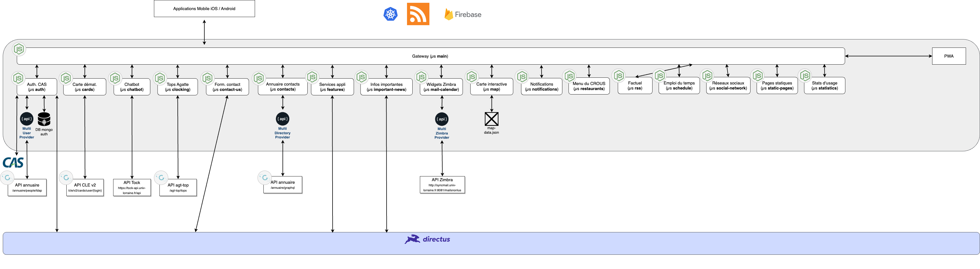The height and width of the screenshot is (269, 980).
Task: Click the Multi Zimbra Provider api icon
Action: click(442, 119)
